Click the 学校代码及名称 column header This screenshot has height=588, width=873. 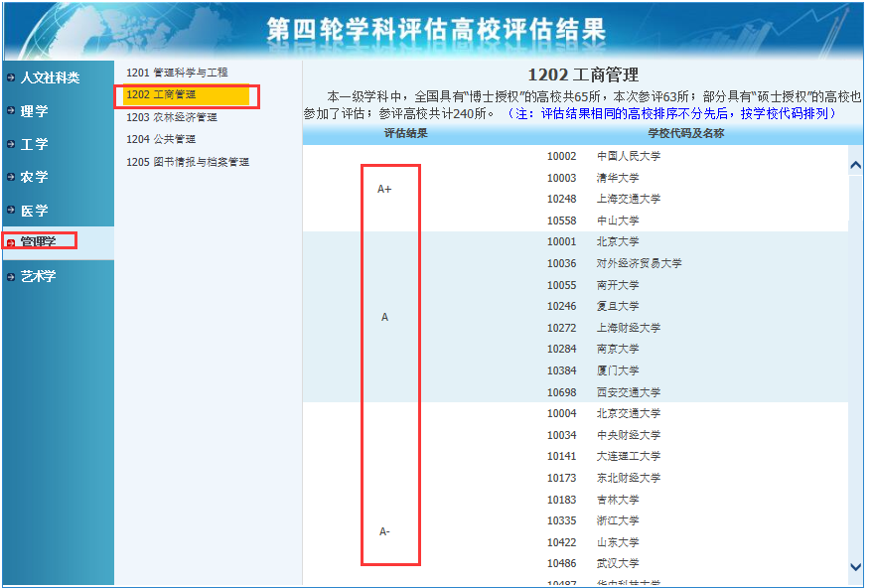click(686, 133)
